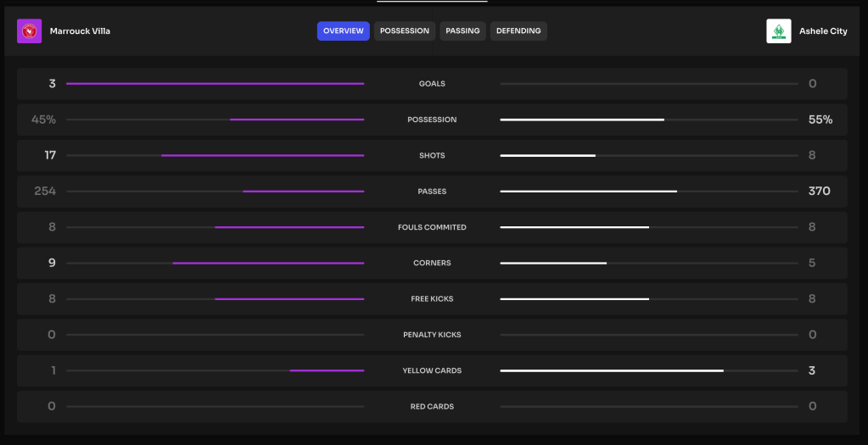868x445 pixels.
Task: Click the SHOTS stat label
Action: pos(432,156)
